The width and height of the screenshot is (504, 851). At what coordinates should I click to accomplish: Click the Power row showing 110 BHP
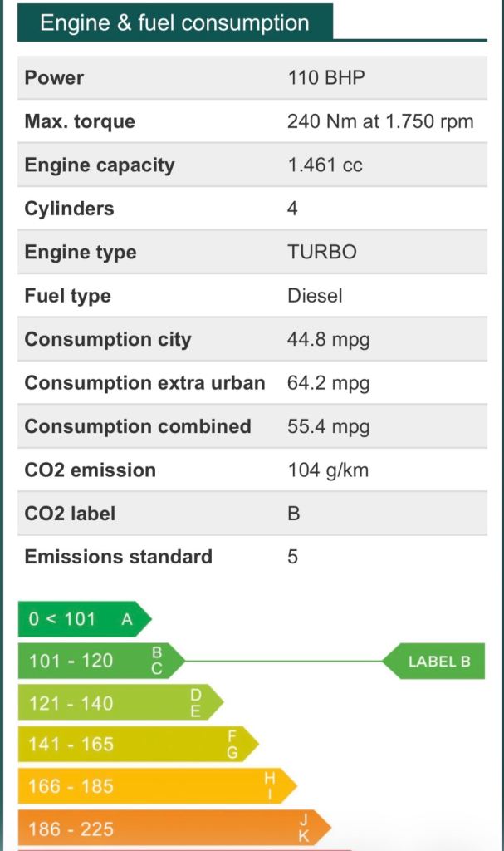[252, 77]
